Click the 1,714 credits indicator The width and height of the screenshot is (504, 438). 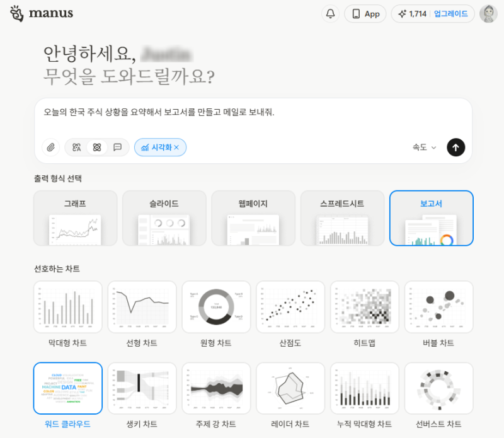[412, 14]
